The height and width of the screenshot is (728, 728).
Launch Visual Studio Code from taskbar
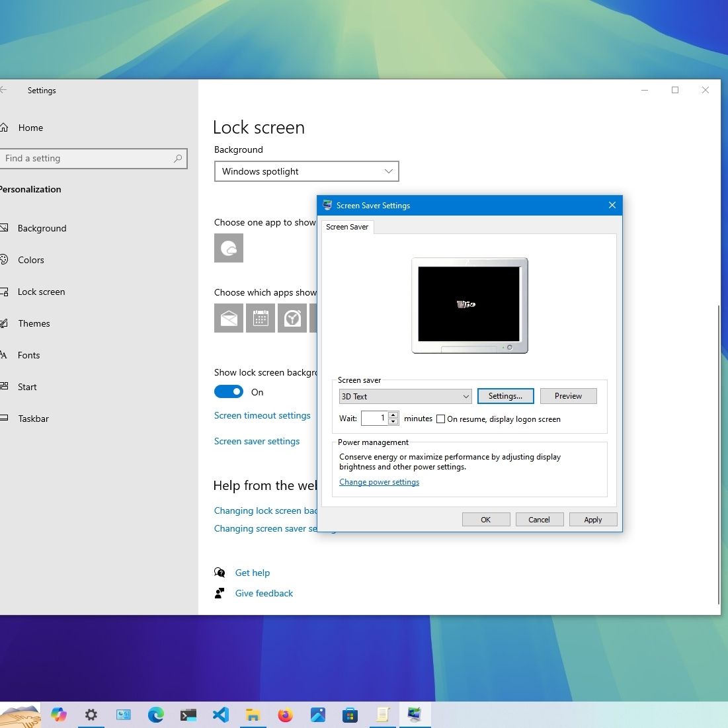click(221, 715)
